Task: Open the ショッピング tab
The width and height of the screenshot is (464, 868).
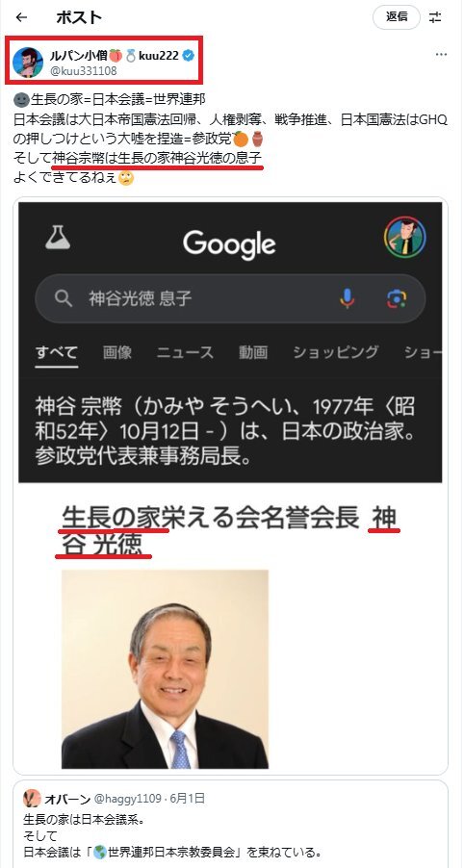Action: 336,352
